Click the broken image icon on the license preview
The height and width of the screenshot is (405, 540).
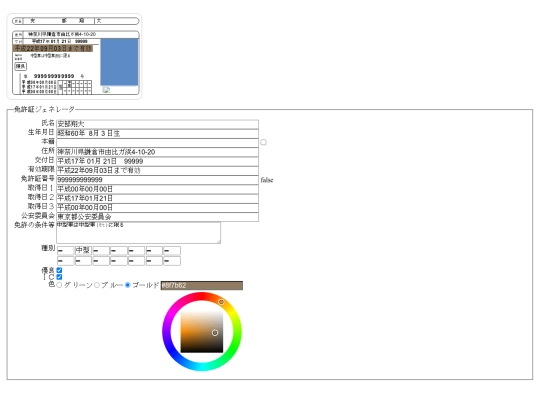click(106, 90)
